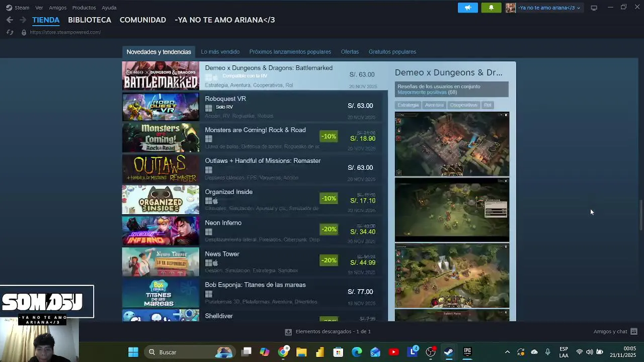Click the taskbar Buscar search box
Viewport: 644px width, 362px height.
click(x=189, y=352)
